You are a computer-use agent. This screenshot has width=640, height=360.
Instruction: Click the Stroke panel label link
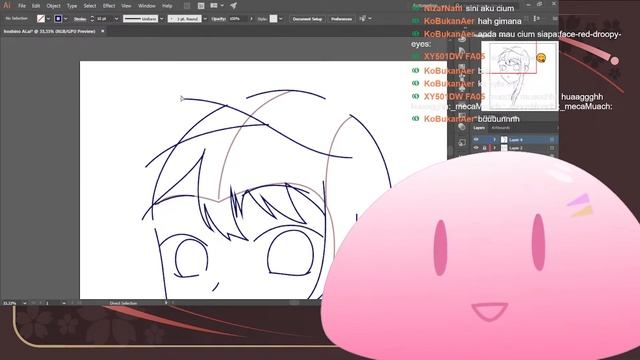(x=80, y=19)
